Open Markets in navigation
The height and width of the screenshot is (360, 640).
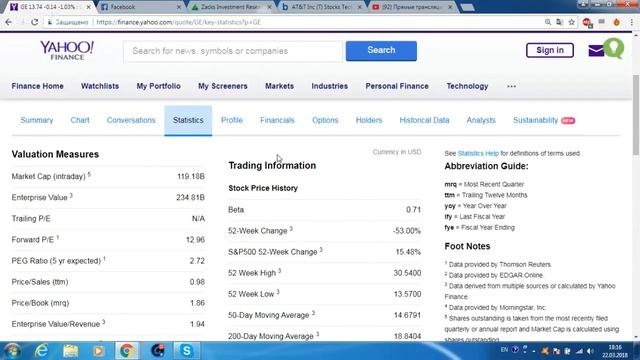point(280,86)
